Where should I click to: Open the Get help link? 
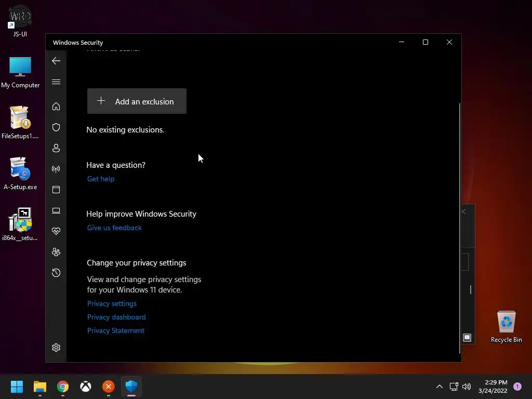pyautogui.click(x=101, y=179)
